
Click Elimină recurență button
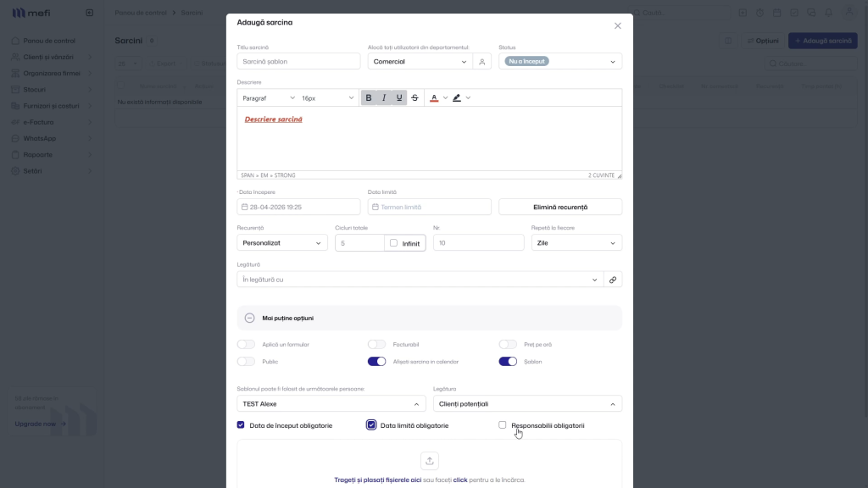(x=560, y=207)
